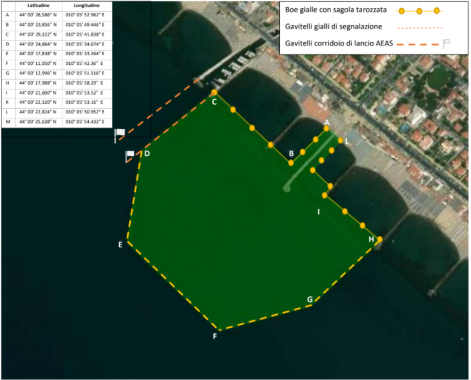Click the vertex label G
The width and height of the screenshot is (471, 380).
click(x=310, y=299)
